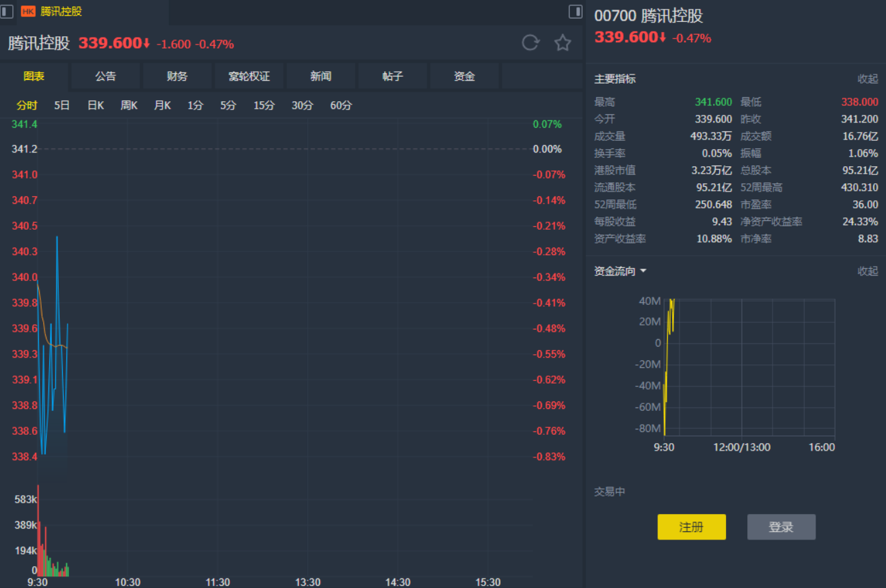The width and height of the screenshot is (886, 588).
Task: Select the 5分 interval
Action: [228, 105]
